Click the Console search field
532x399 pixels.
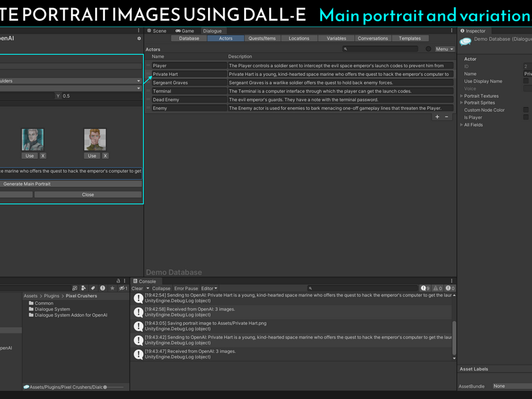tap(362, 289)
